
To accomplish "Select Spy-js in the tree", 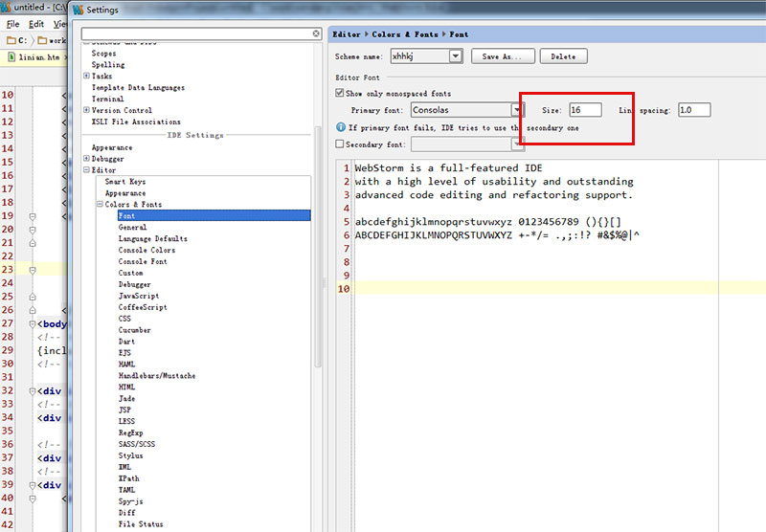I will coord(130,501).
